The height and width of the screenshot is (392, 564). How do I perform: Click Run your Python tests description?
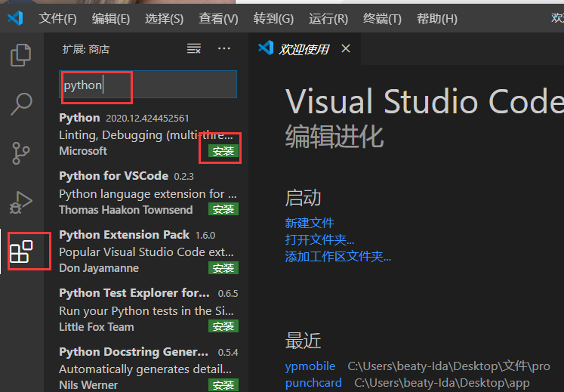point(146,310)
